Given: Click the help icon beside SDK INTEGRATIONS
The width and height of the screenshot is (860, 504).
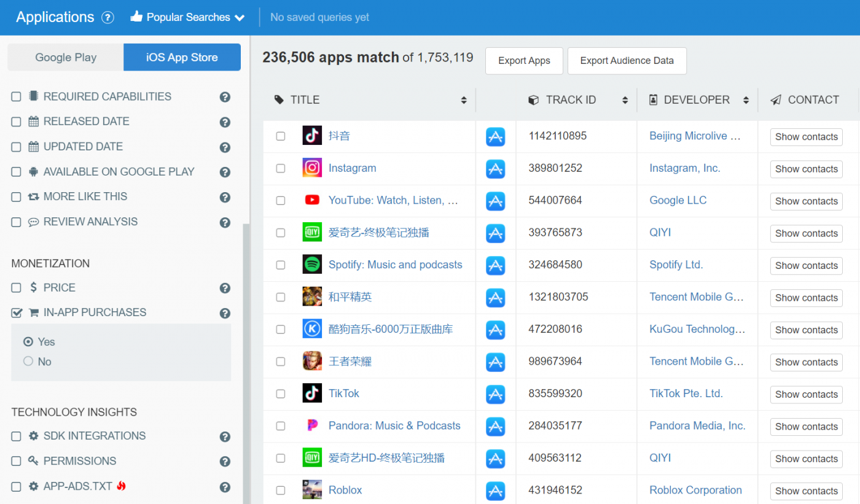Looking at the screenshot, I should coord(225,436).
